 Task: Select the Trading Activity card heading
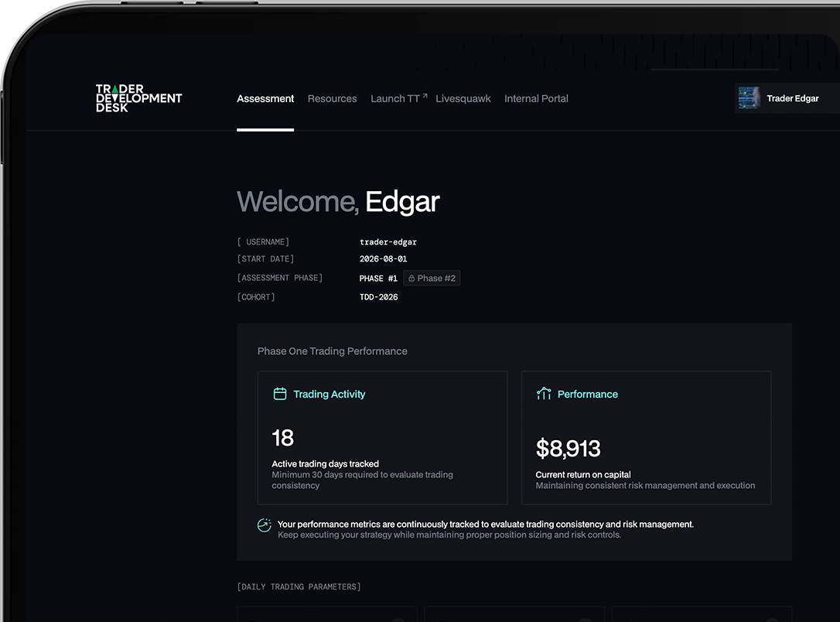pyautogui.click(x=329, y=394)
